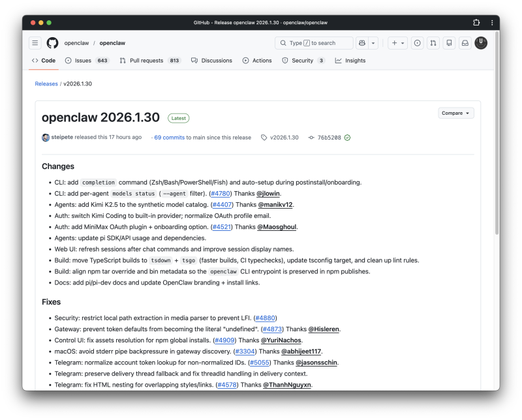Visit @manikv12's profile
Viewport: 522px width, 420px height.
pos(275,205)
